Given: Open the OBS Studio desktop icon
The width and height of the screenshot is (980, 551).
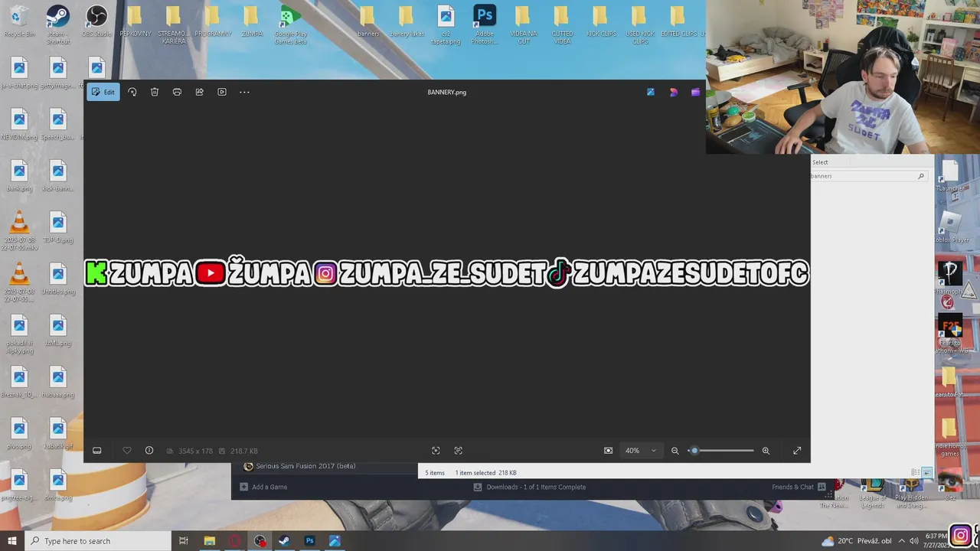Looking at the screenshot, I should point(96,21).
